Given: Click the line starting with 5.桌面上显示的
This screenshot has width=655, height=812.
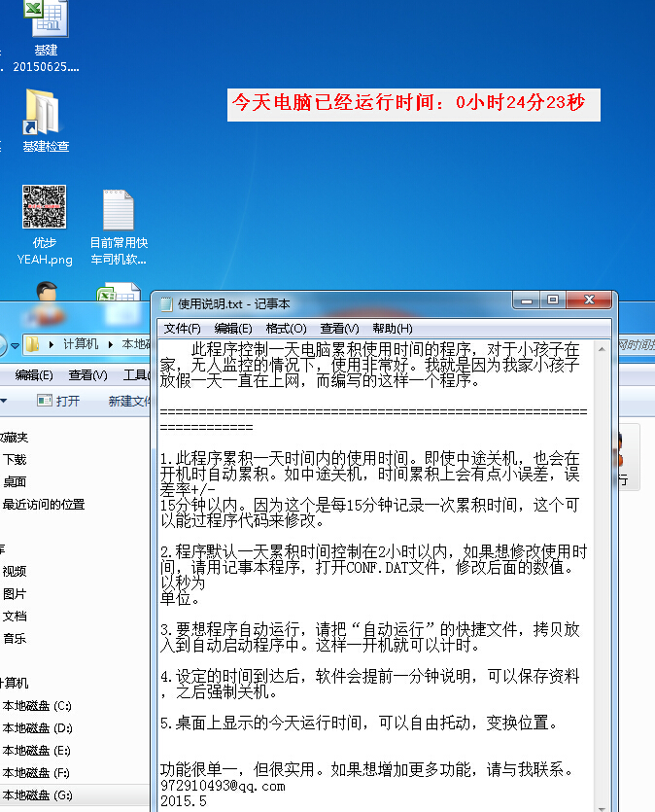Looking at the screenshot, I should pos(359,723).
